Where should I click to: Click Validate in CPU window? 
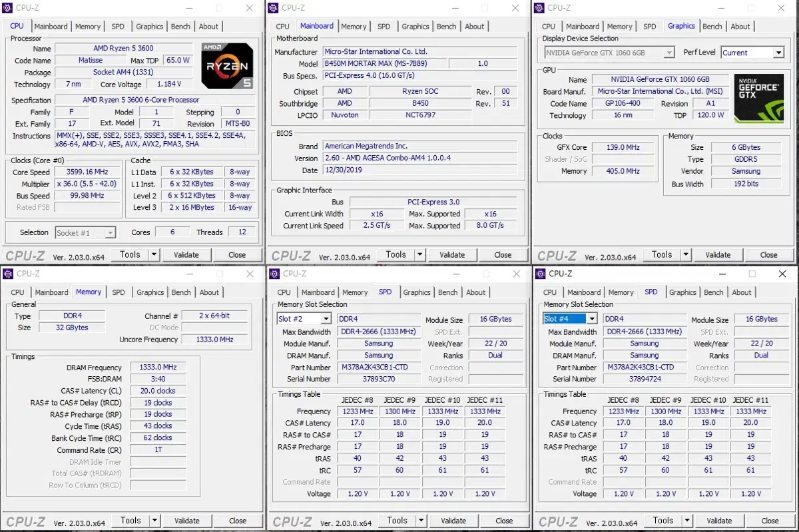click(x=186, y=254)
